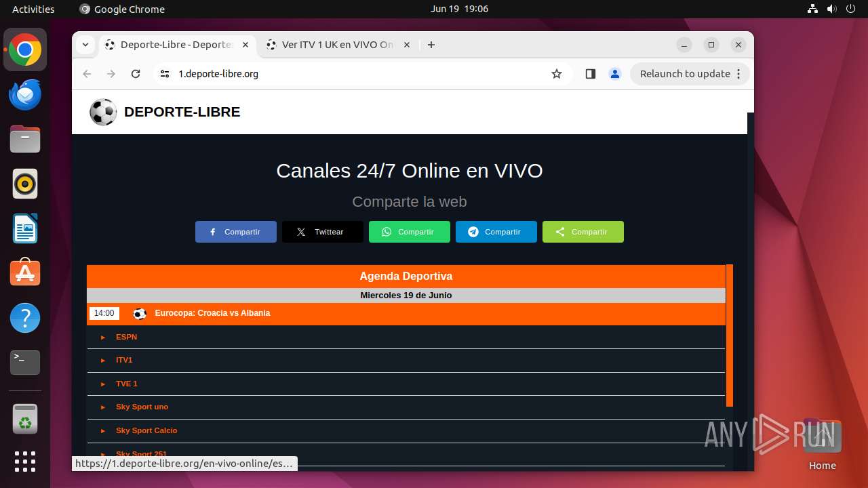Open Thunderbird mail from dock
This screenshot has height=488, width=868.
coord(25,95)
